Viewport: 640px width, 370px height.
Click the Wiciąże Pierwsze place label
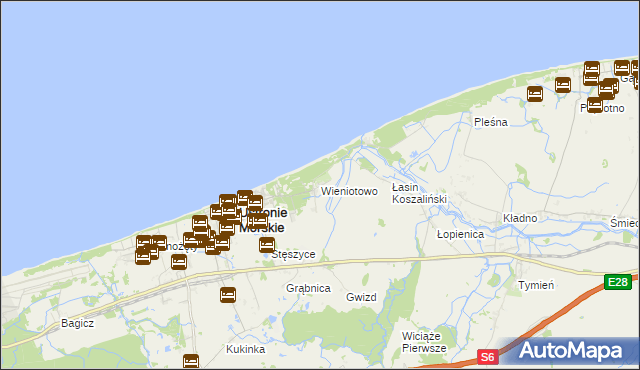coord(424,342)
